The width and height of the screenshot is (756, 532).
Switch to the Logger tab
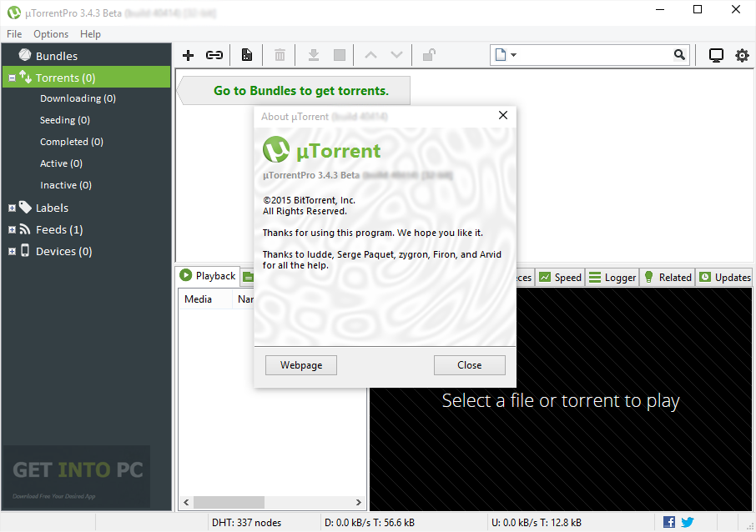[x=612, y=278]
